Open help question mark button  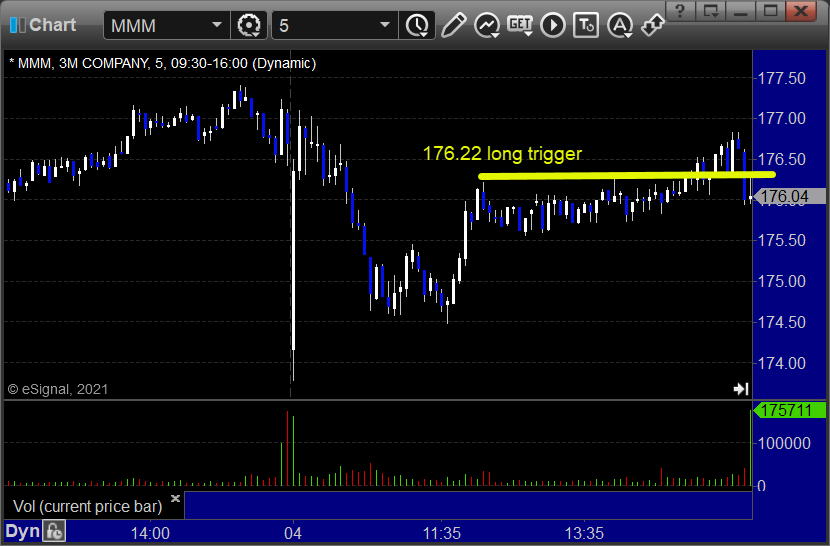point(680,11)
